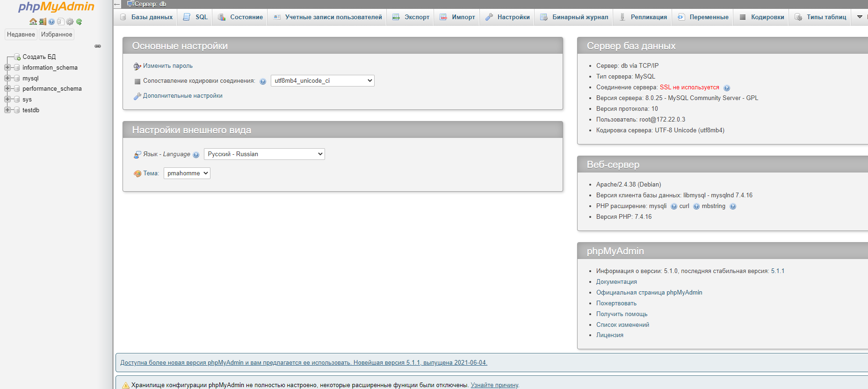This screenshot has height=389, width=868.
Task: Open help icon next to collation label
Action: 263,81
